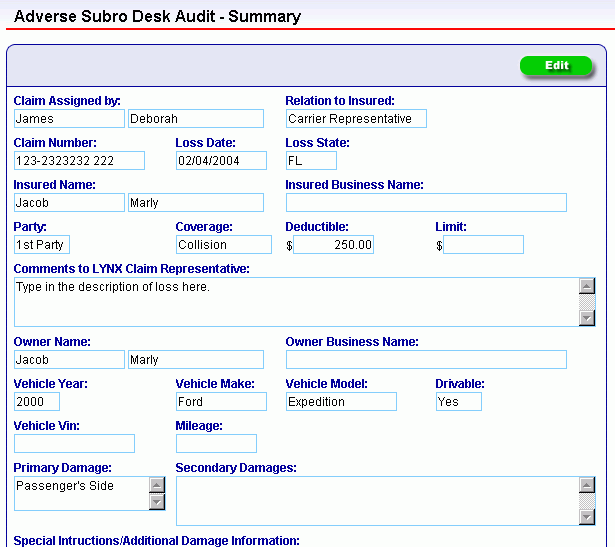Click the Coverage field showing Collision
The width and height of the screenshot is (615, 547).
[x=224, y=244]
